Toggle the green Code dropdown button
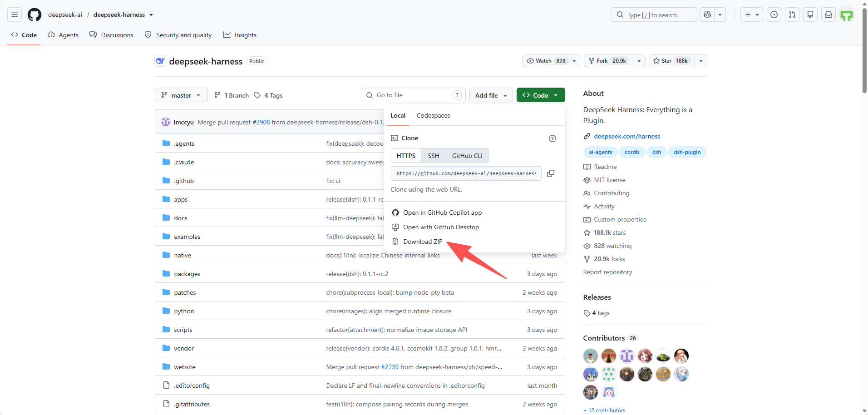868x415 pixels. [541, 95]
